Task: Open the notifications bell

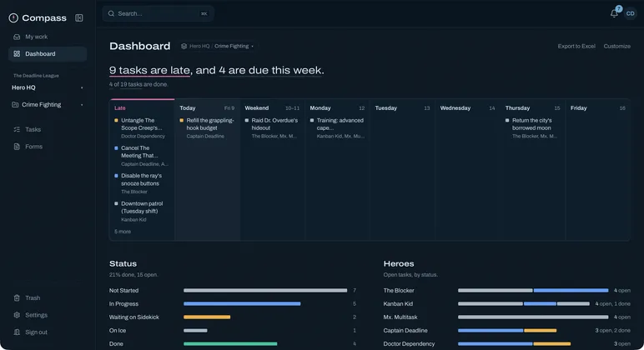Action: [614, 13]
